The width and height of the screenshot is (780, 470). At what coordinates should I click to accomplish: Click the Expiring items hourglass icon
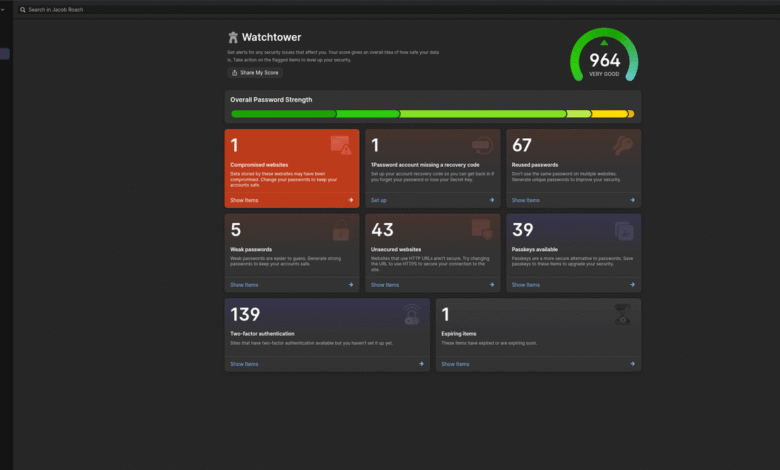coord(623,314)
